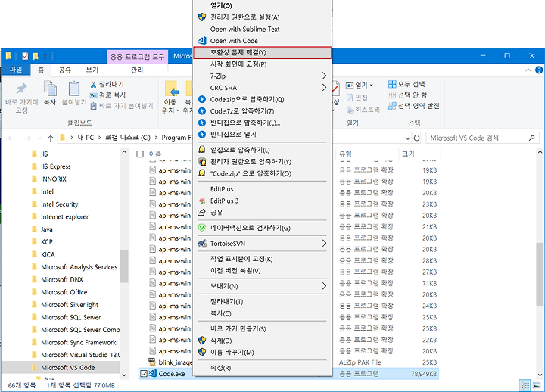Click the Refresh icon beside address bar
545x392 pixels.
pos(416,138)
